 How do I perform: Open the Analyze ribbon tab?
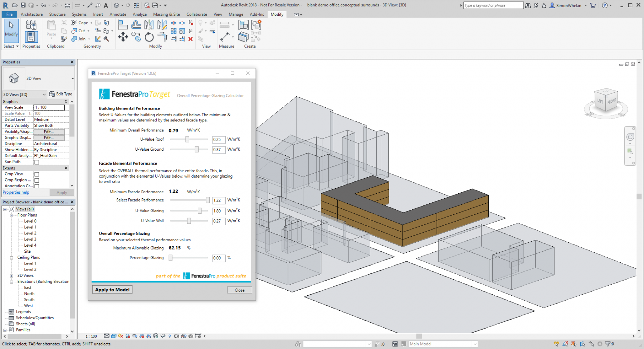point(140,14)
